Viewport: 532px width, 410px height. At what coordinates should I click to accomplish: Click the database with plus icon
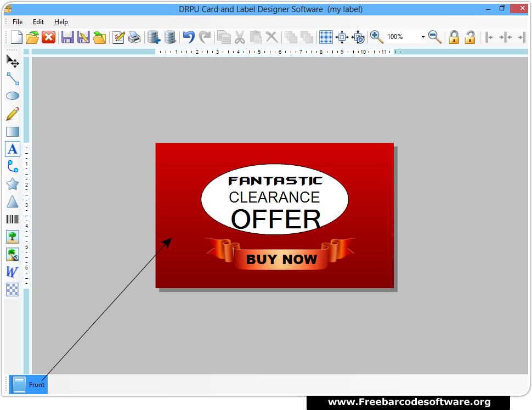154,37
